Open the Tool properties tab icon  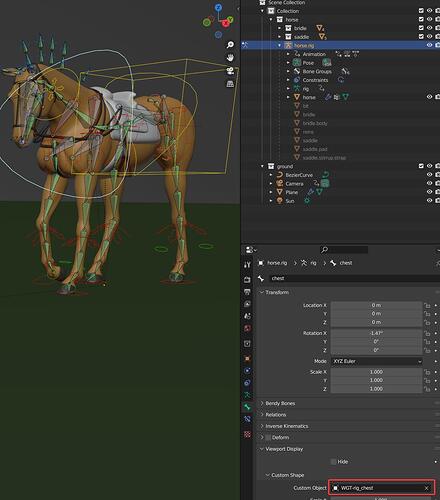point(247,265)
